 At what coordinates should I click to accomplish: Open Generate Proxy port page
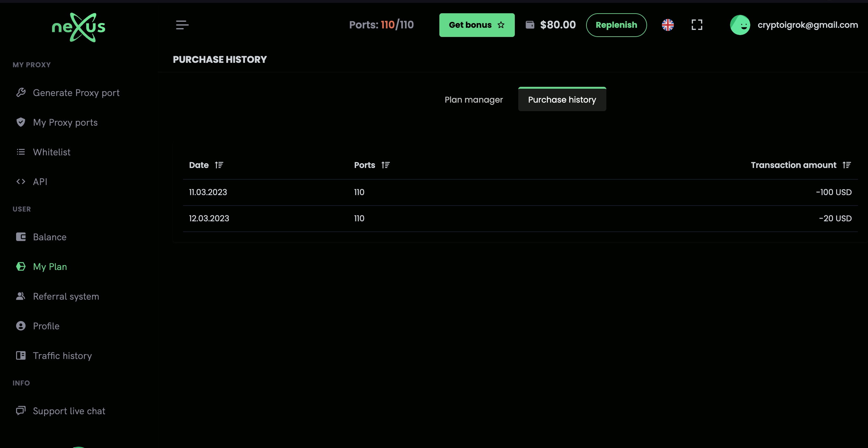click(76, 93)
